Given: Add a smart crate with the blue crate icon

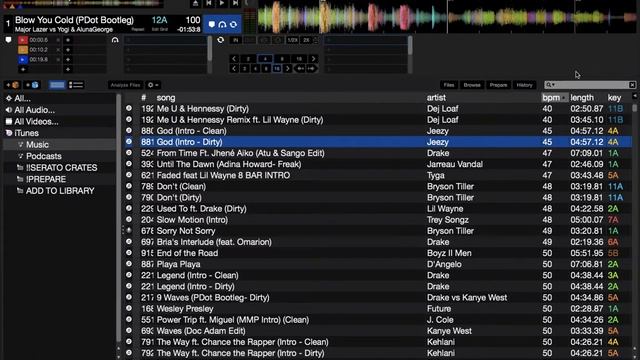Looking at the screenshot, I should (32, 85).
